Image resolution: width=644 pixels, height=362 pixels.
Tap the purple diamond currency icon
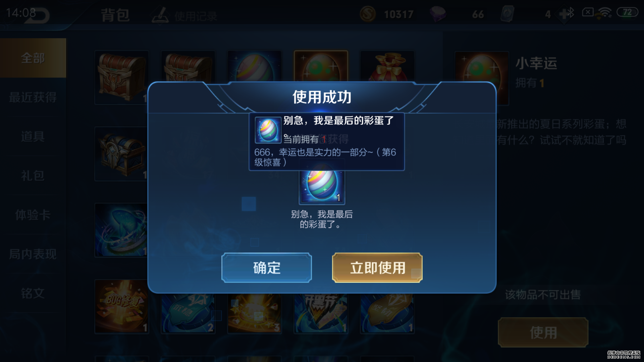(x=438, y=14)
